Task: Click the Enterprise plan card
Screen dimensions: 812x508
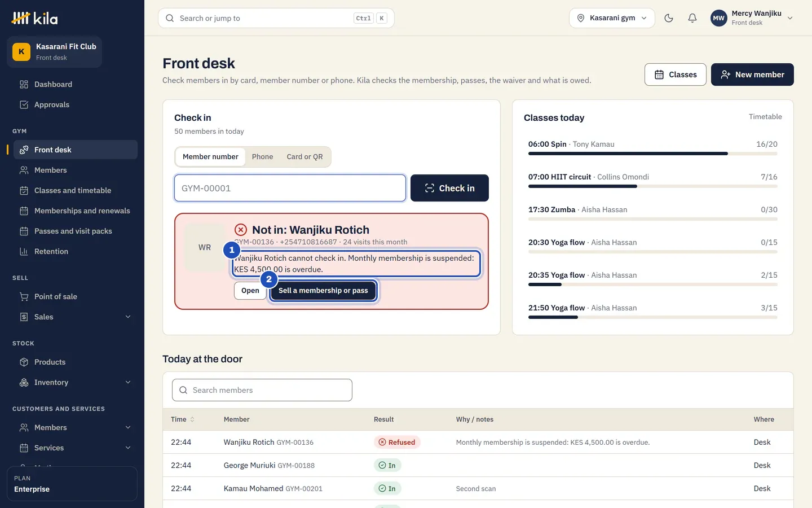Action: [x=72, y=484]
